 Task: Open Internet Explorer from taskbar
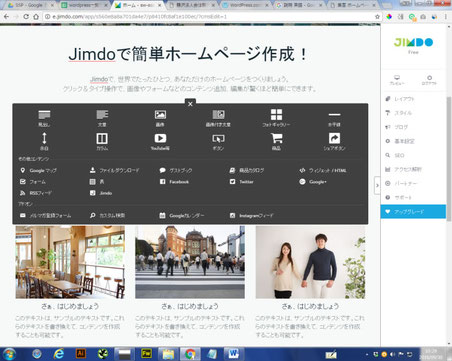point(59,354)
